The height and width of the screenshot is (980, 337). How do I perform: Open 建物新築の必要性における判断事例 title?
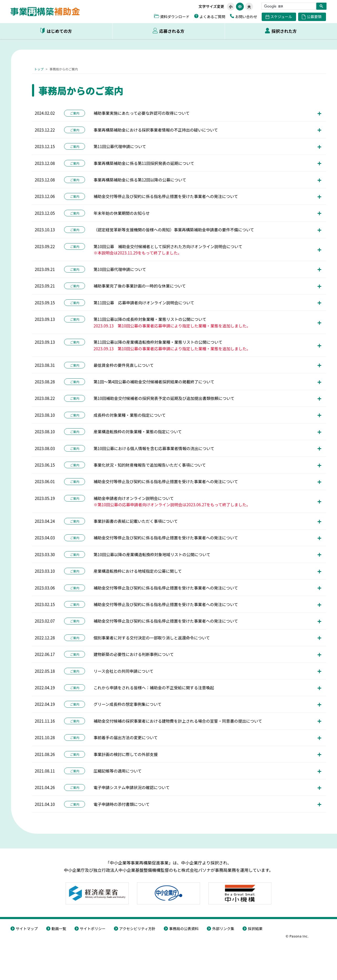134,654
